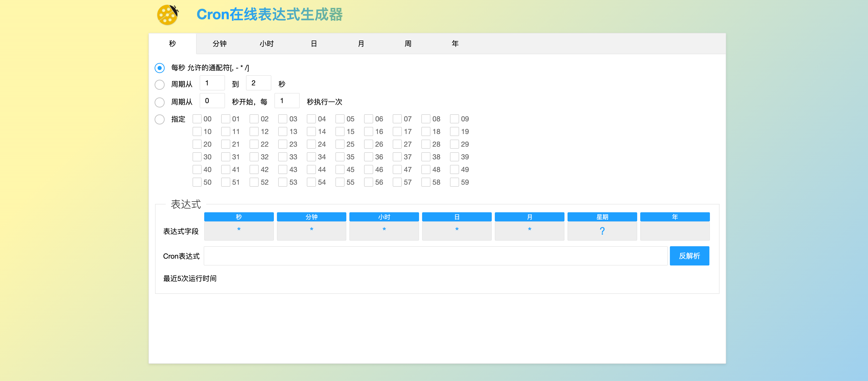Focus the Cron表达式 input field
868x381 pixels.
[435, 256]
